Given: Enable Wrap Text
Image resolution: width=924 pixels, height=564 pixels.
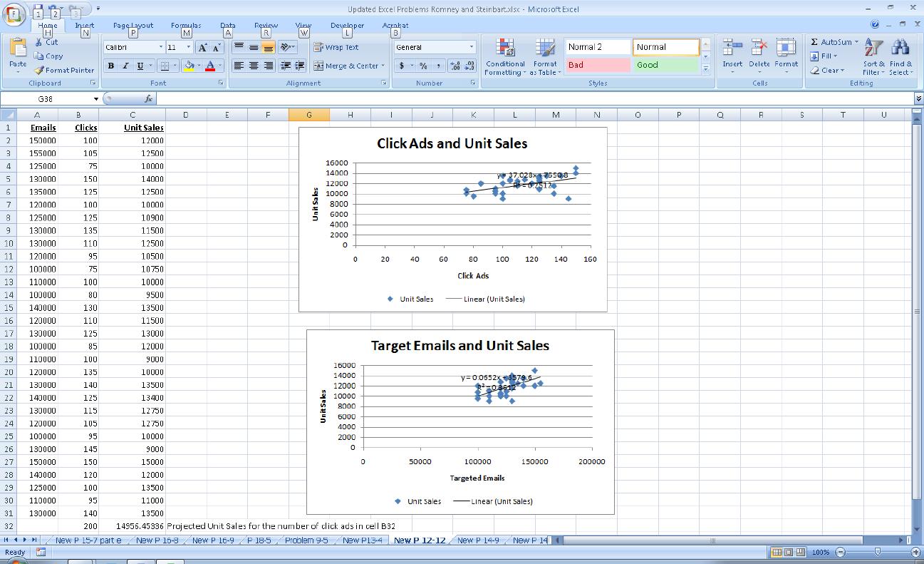Looking at the screenshot, I should click(x=336, y=47).
